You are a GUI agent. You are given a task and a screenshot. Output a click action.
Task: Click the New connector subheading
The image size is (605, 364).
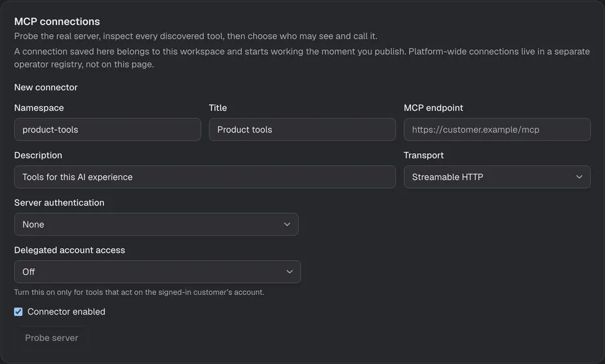[46, 88]
